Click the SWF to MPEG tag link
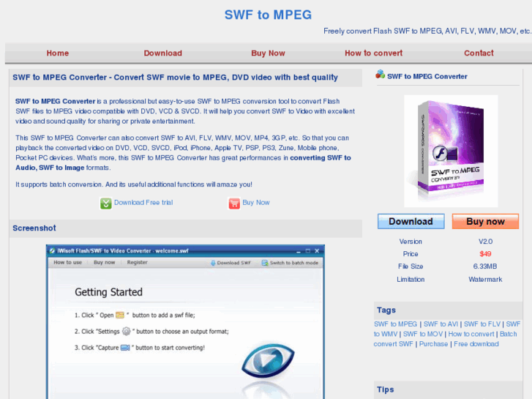The image size is (532, 399). point(395,324)
